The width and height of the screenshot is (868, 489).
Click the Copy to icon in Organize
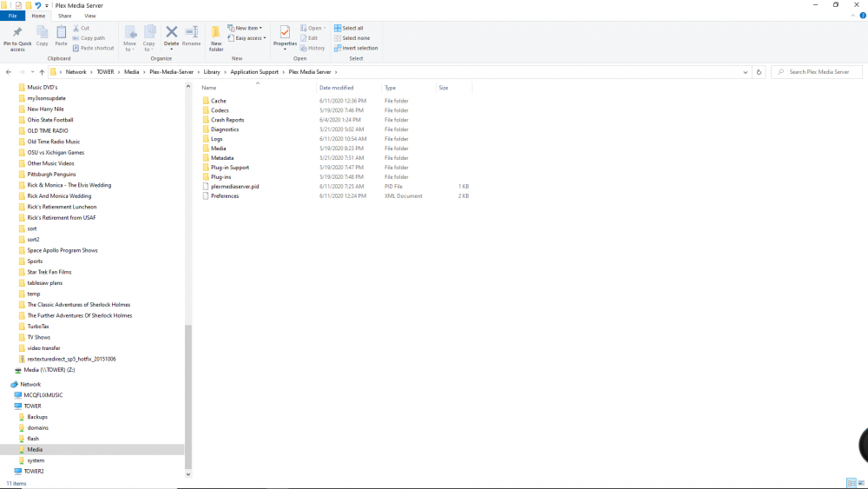click(x=149, y=33)
